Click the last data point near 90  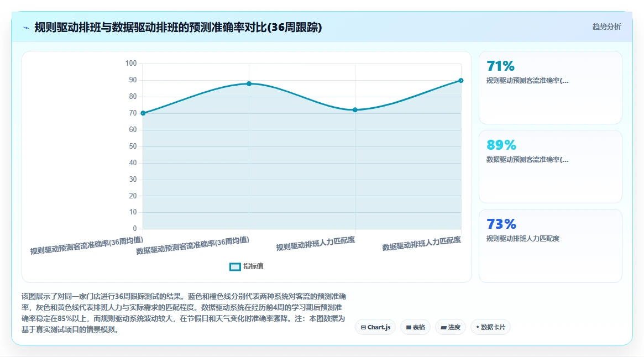coord(461,81)
